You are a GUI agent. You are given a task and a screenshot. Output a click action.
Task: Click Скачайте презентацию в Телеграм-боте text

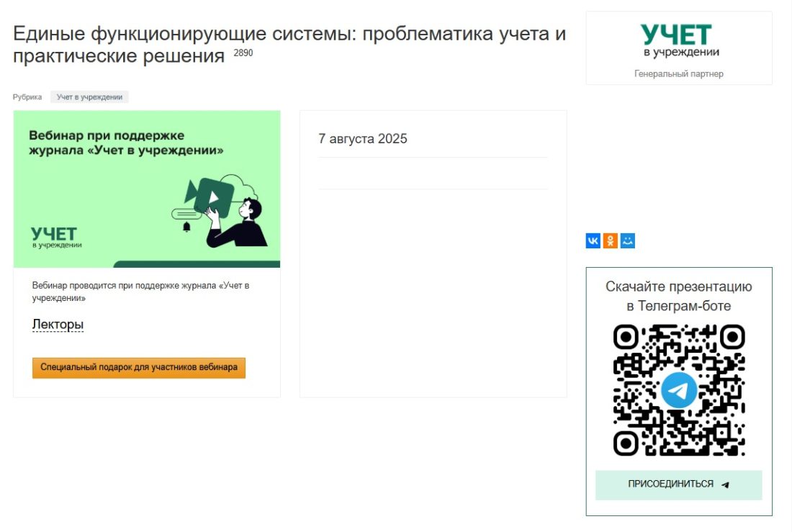[x=678, y=296]
